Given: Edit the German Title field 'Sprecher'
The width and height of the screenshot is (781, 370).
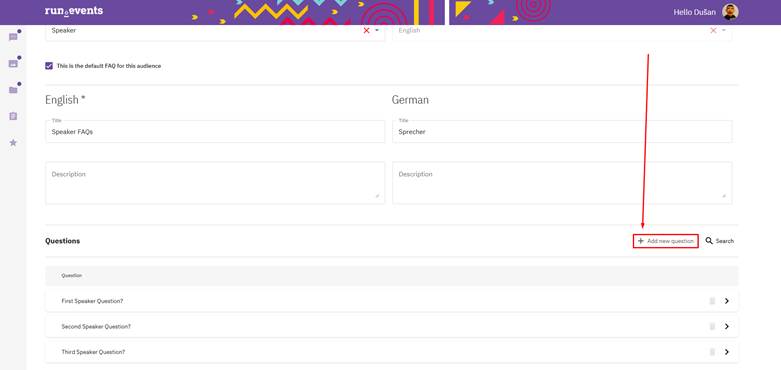Looking at the screenshot, I should (562, 131).
